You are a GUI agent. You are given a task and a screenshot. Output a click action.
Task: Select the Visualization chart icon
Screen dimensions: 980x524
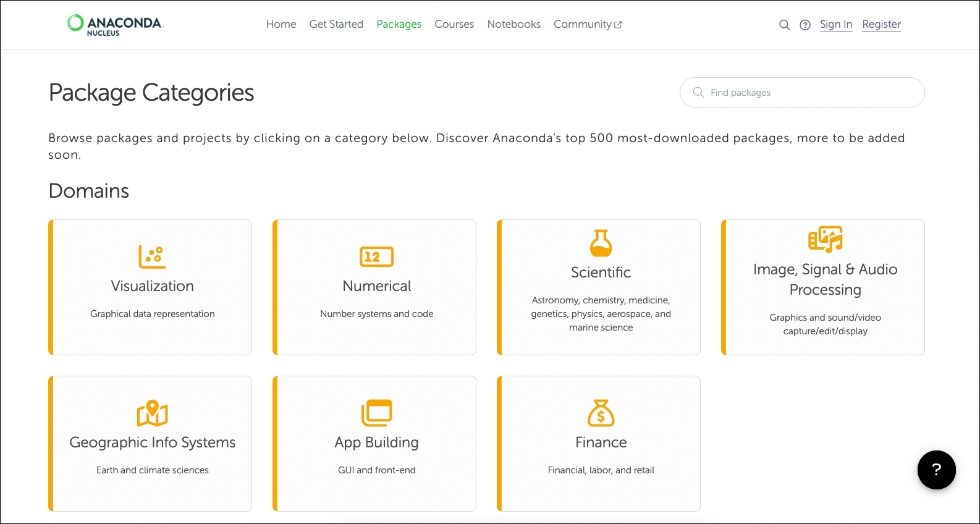point(153,256)
